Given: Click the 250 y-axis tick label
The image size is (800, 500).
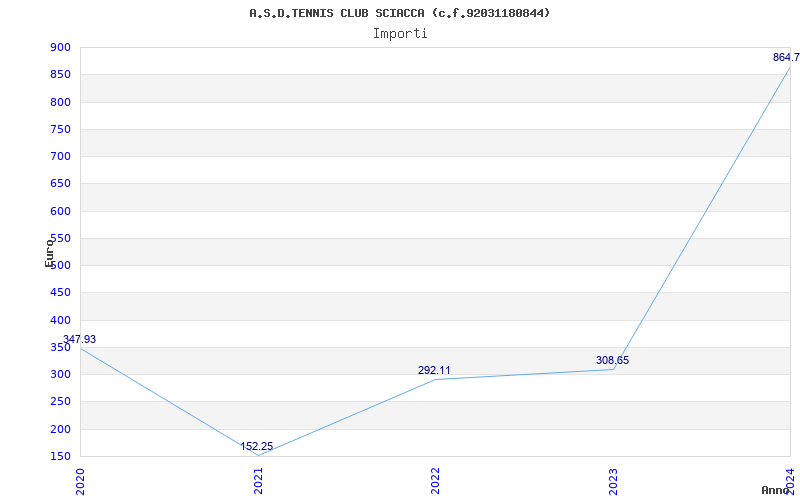Looking at the screenshot, I should (x=60, y=402).
